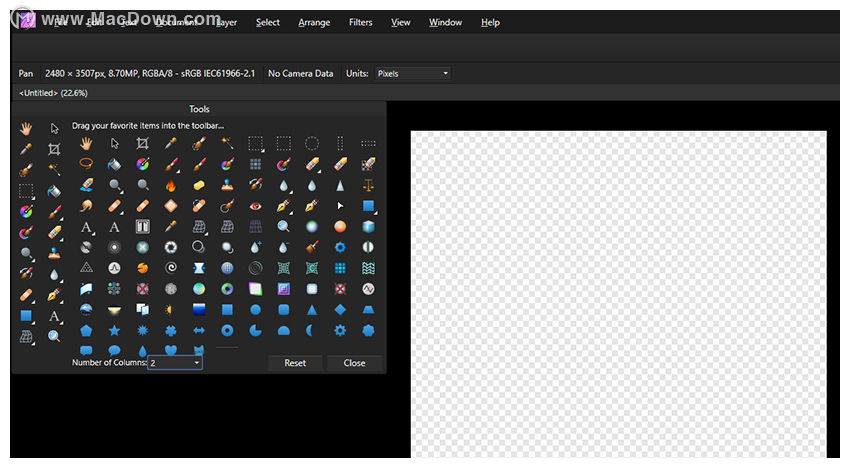Open the Arrange menu
The width and height of the screenshot is (850, 468).
[x=314, y=22]
